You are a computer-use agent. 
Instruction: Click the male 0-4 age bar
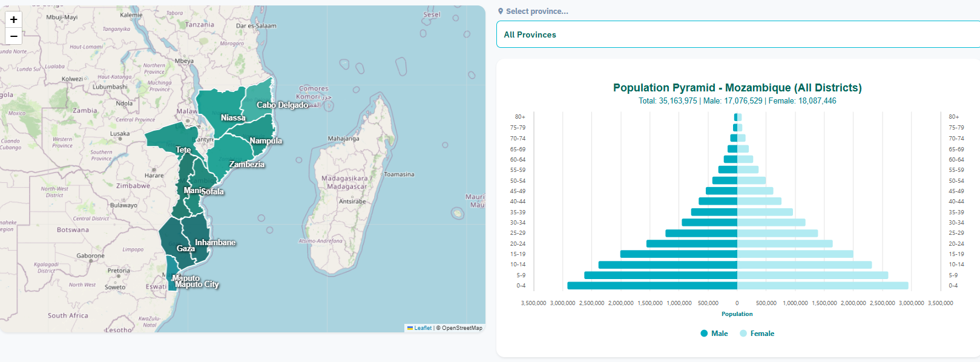pos(652,286)
